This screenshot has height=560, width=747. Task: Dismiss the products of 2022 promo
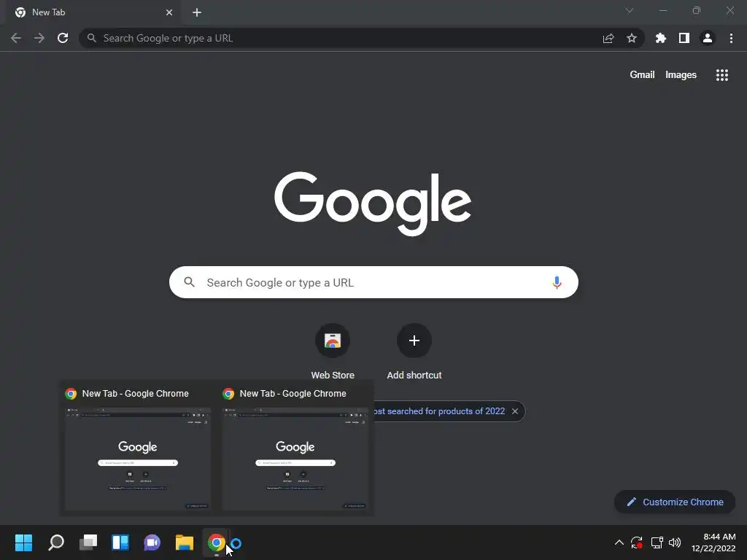(515, 411)
